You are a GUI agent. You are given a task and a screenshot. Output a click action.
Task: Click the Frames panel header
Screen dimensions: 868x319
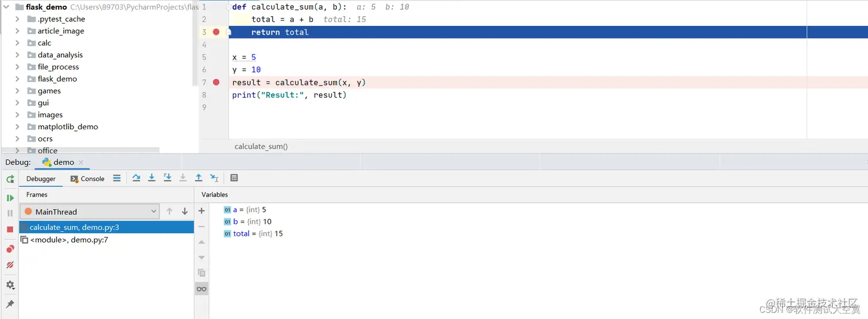(37, 195)
